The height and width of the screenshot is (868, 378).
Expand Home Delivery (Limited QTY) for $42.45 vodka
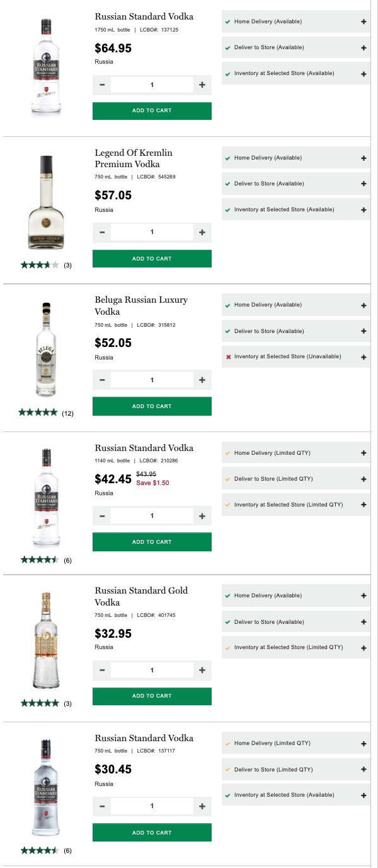364,453
